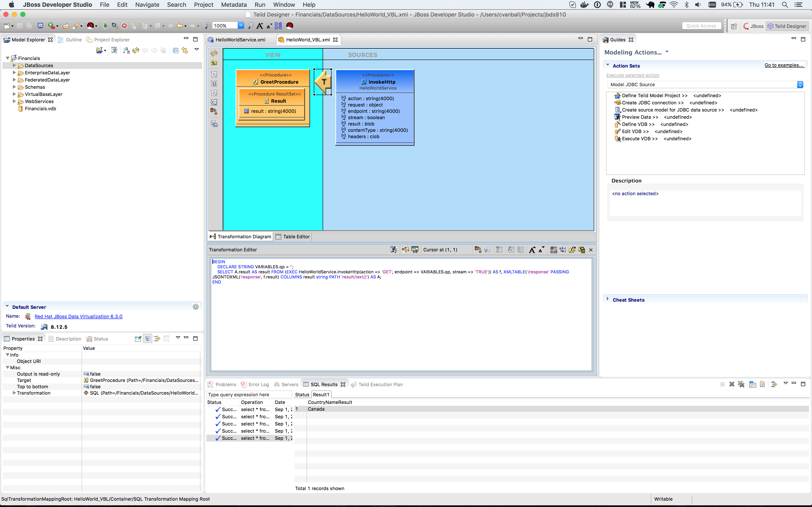Toggle show categories in Properties view

pyautogui.click(x=148, y=339)
